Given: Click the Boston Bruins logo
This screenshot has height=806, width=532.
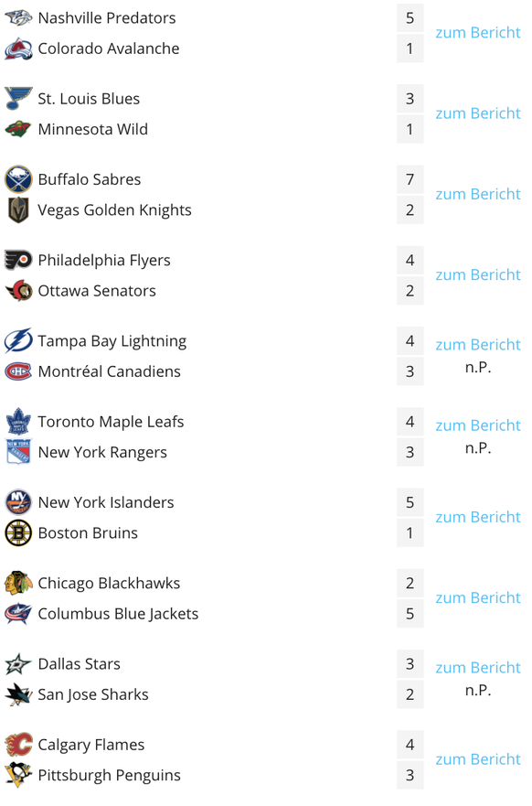Looking at the screenshot, I should point(18,533).
